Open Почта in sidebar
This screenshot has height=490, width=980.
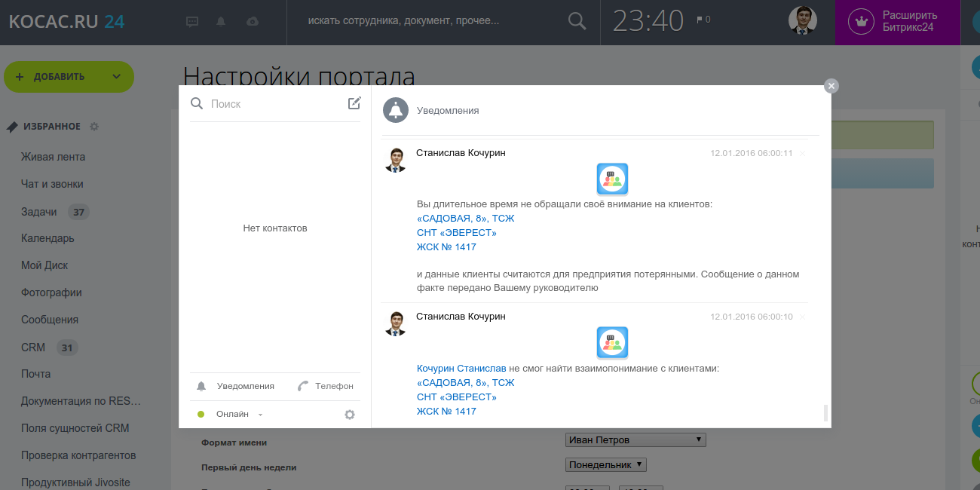[x=36, y=374]
